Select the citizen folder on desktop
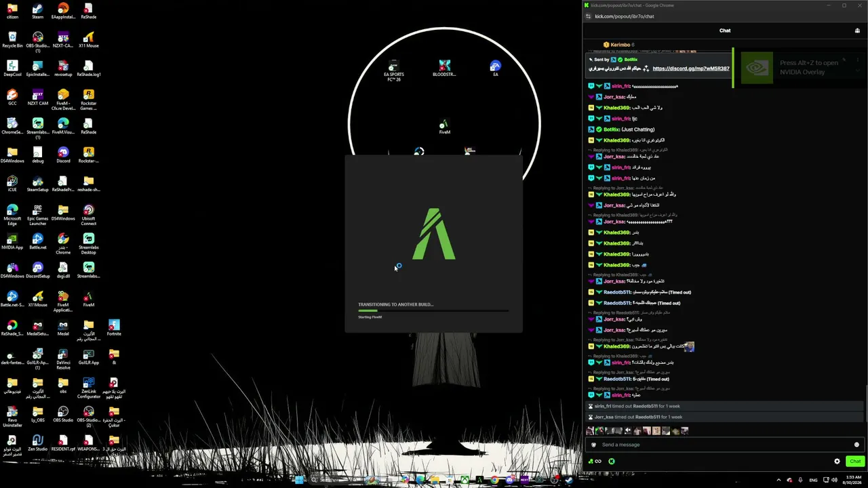This screenshot has height=488, width=868. tap(12, 12)
